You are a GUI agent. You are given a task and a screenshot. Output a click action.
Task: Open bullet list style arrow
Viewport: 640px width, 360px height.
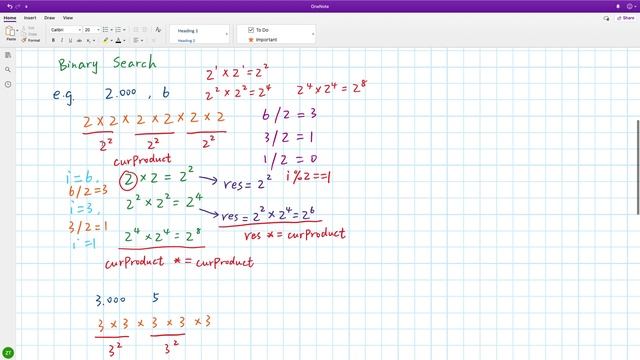coord(111,30)
